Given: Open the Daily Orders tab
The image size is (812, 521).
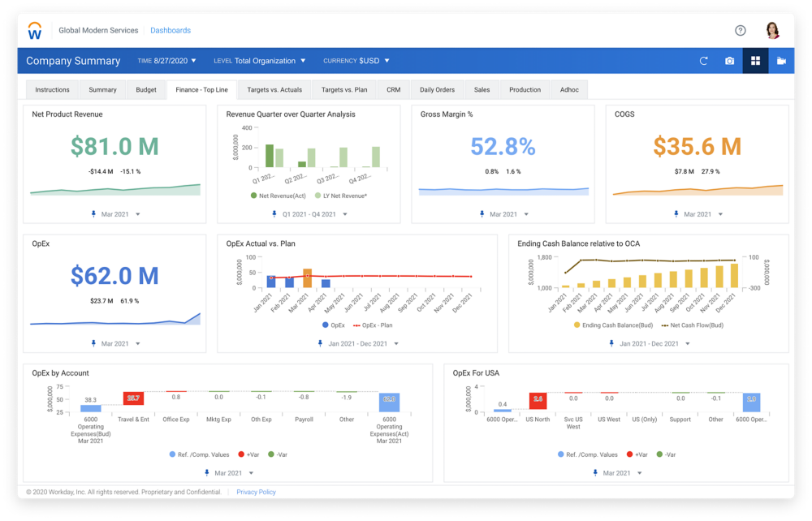Looking at the screenshot, I should click(x=437, y=89).
